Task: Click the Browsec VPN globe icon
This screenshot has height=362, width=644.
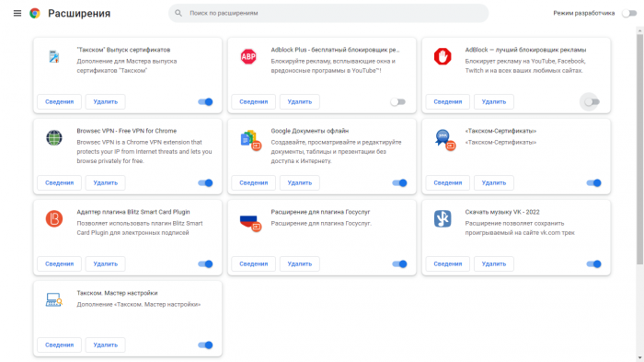Action: point(53,137)
